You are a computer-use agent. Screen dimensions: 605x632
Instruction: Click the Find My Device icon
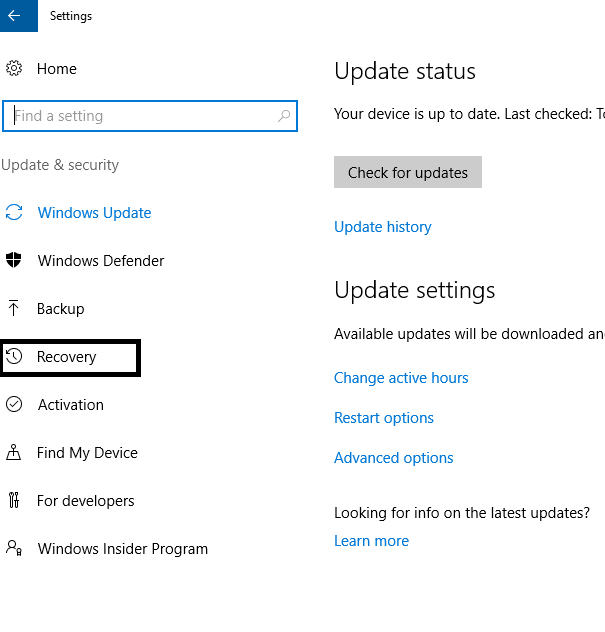pos(14,453)
